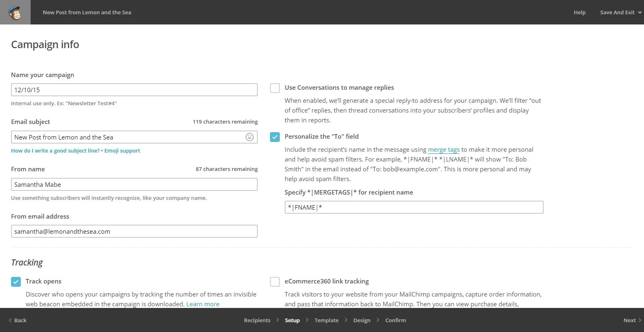
Task: Follow the merge tags link
Action: 444,150
